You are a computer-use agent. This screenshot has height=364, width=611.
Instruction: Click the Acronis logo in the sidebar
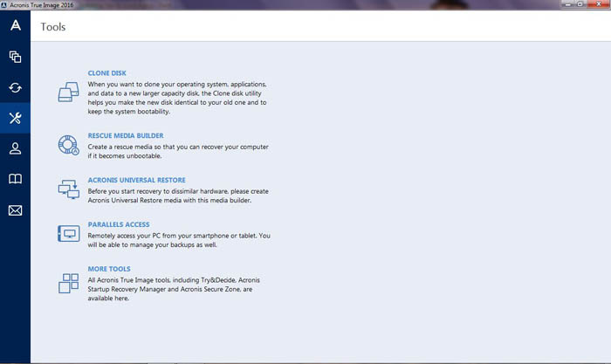15,26
